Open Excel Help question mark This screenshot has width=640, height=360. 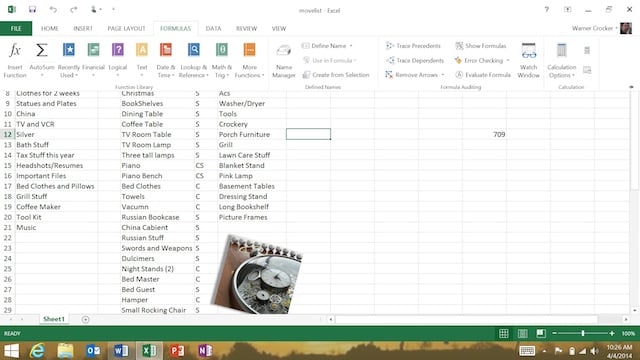(x=547, y=9)
